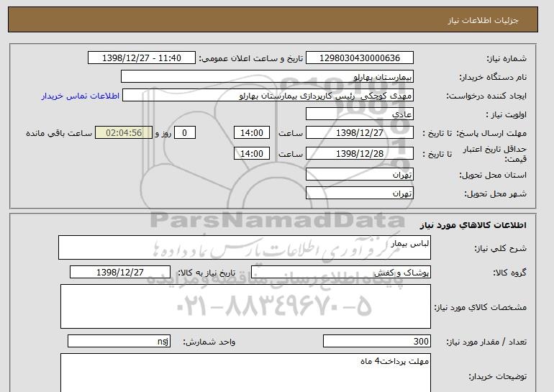Select the goods group field پوشاک و کفش

click(341, 273)
